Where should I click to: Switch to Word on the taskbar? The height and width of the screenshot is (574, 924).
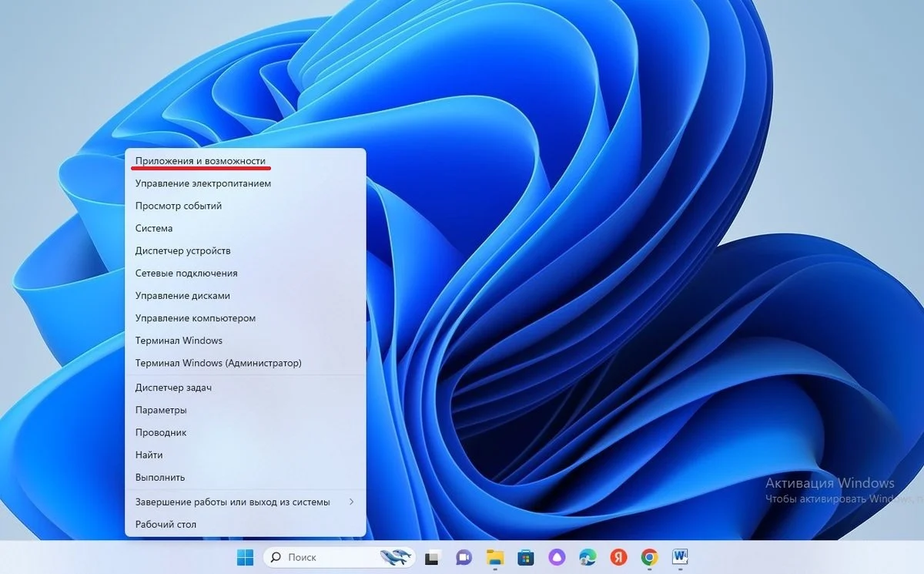coord(681,556)
